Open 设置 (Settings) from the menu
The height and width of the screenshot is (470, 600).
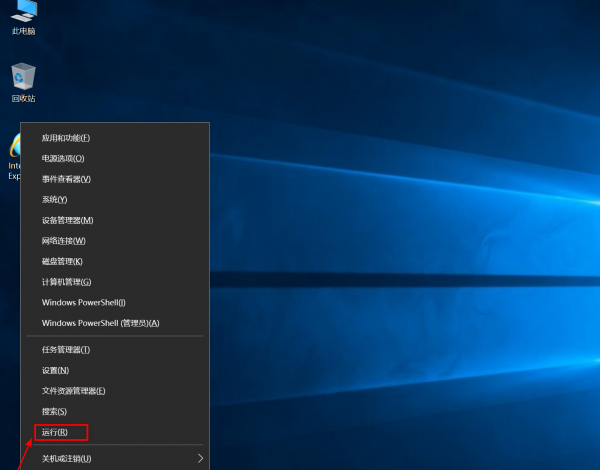pyautogui.click(x=55, y=370)
